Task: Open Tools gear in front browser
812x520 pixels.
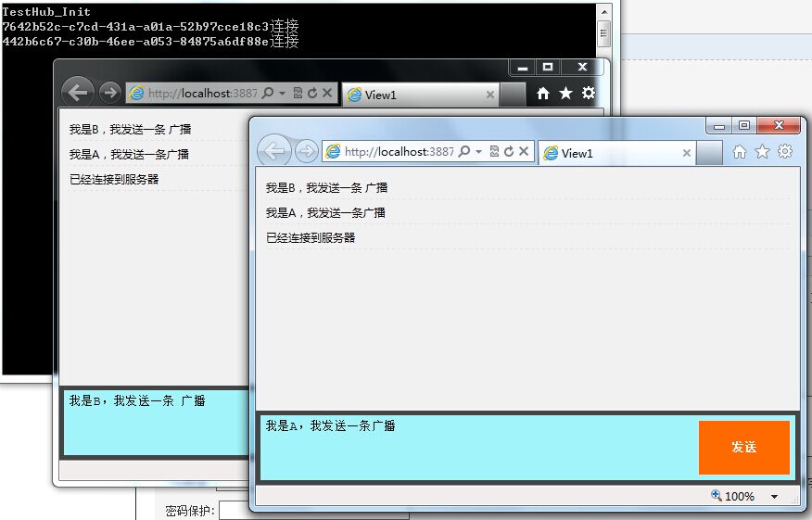Action: pyautogui.click(x=785, y=151)
